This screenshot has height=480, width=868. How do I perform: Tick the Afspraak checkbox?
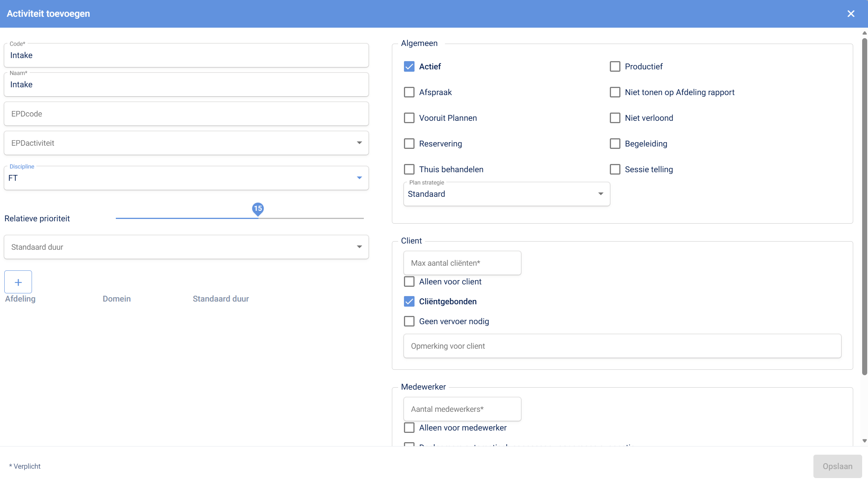[x=409, y=92]
